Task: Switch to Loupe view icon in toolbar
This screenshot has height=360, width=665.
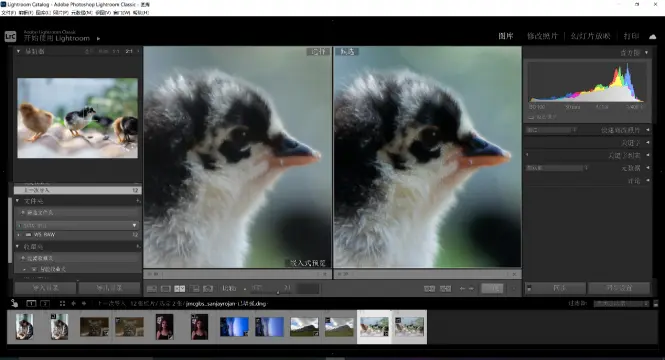Action: [x=166, y=289]
